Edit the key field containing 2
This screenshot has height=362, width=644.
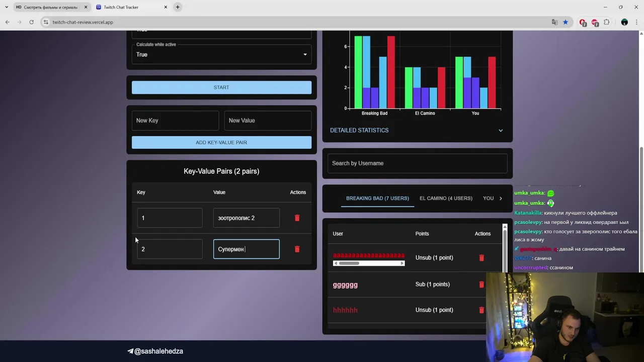[170, 249]
